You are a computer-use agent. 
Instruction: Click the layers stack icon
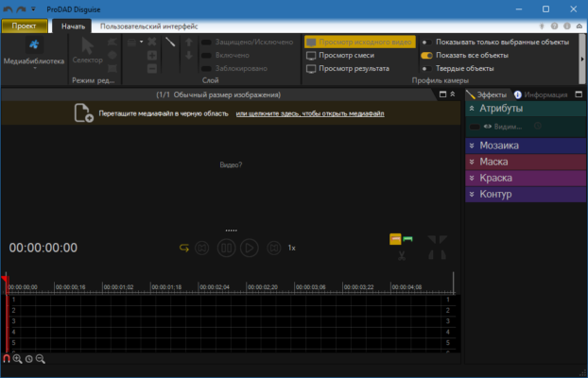[x=131, y=43]
